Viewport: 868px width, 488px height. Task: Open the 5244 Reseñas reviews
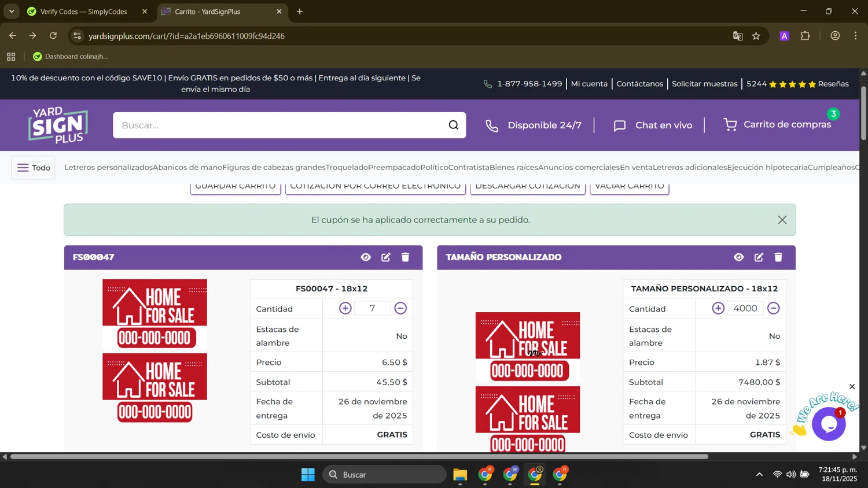797,84
